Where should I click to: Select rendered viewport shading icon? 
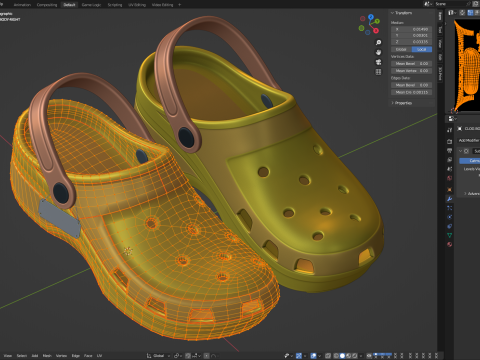pos(355,356)
